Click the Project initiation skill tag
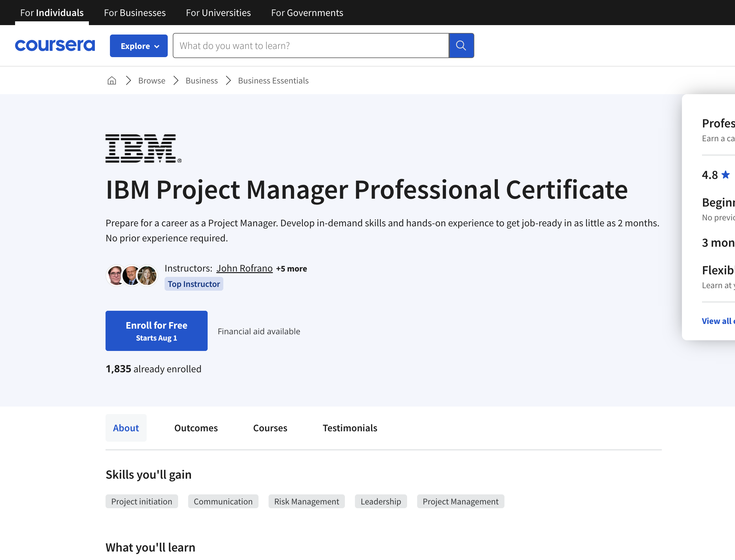Image resolution: width=735 pixels, height=560 pixels. tap(142, 501)
